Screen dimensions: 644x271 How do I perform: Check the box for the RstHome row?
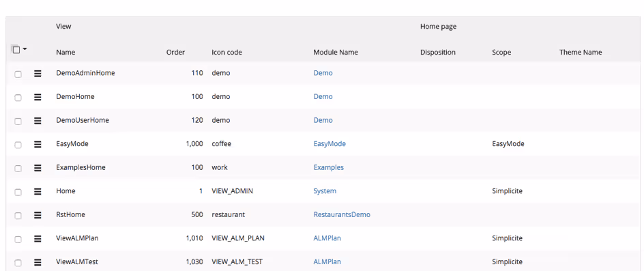point(18,216)
